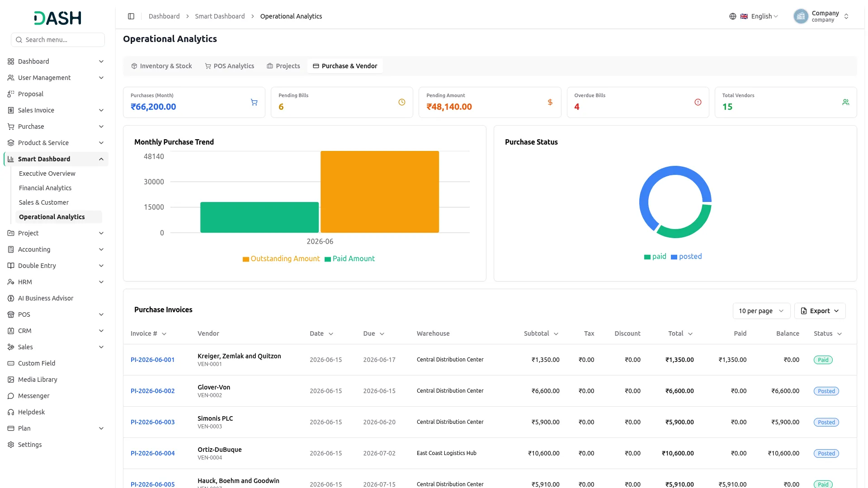Click the Product & Service layers icon

click(11, 143)
